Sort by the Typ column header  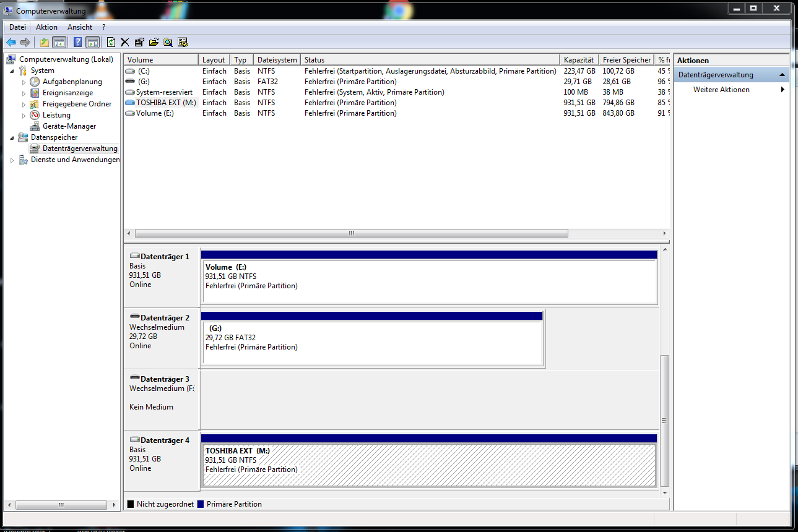[242, 60]
